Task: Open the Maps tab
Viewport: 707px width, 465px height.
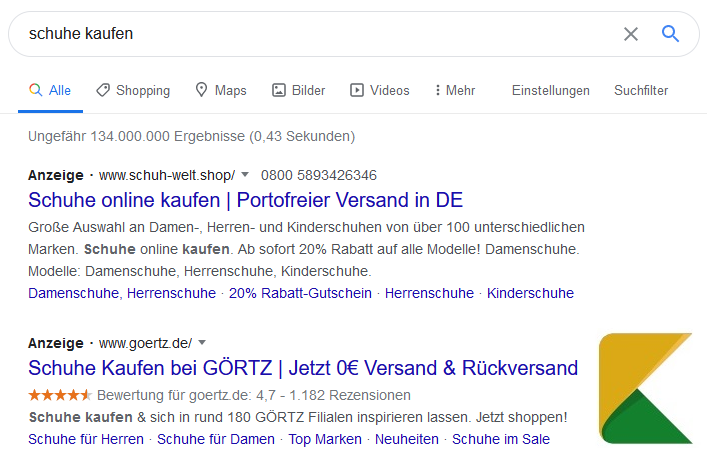Action: [x=220, y=90]
